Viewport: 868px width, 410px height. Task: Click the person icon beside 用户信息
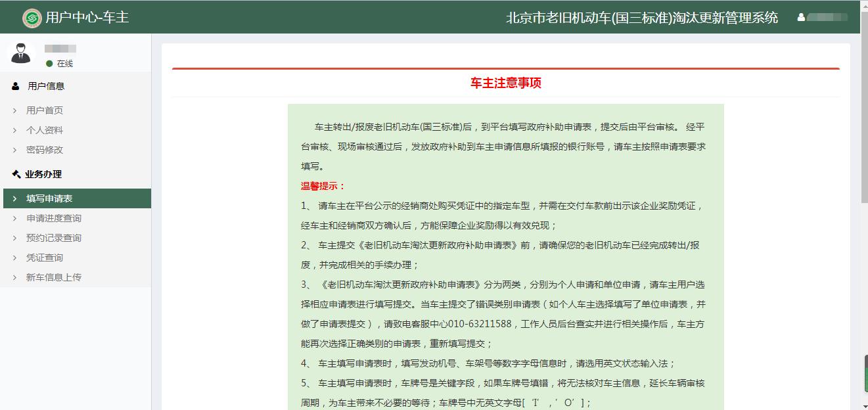tap(14, 85)
